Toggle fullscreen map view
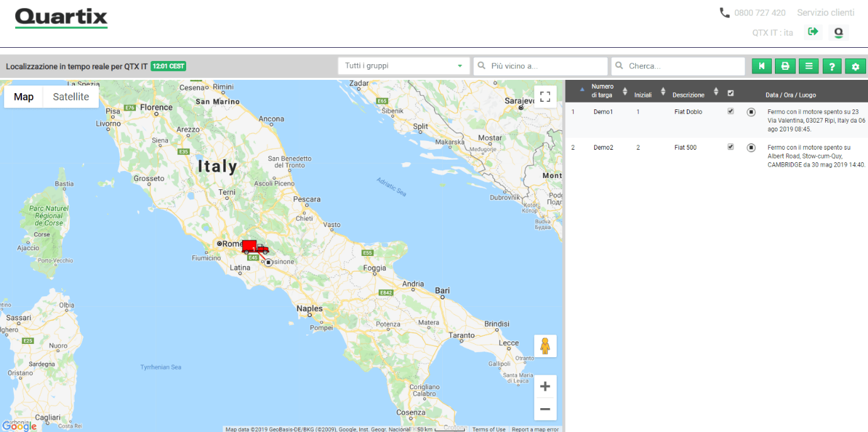Screen dimensions: 868x432 click(545, 97)
